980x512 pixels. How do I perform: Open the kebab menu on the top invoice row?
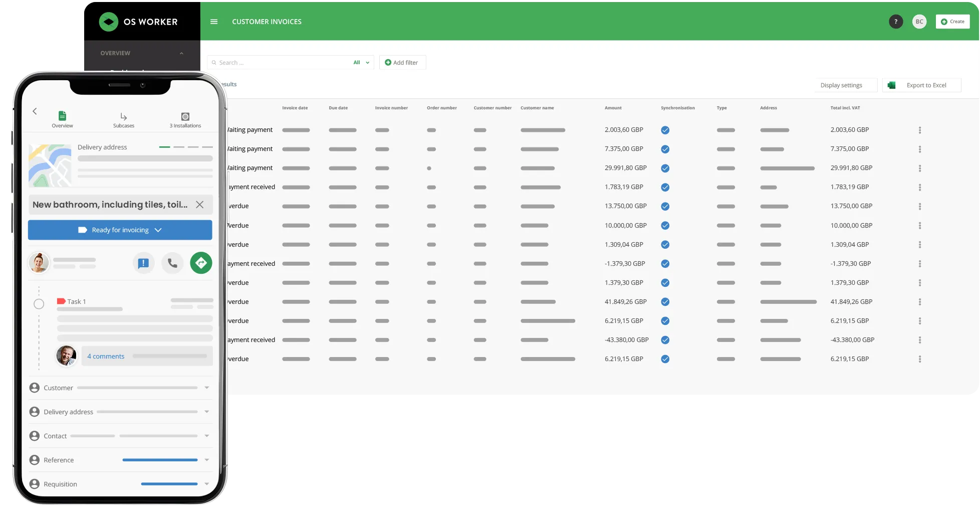tap(920, 130)
